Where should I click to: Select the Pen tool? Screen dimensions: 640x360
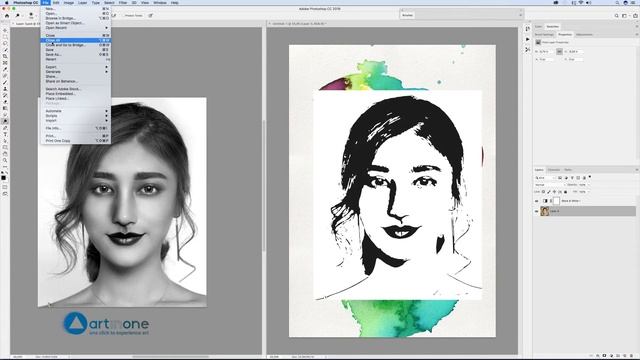point(5,128)
